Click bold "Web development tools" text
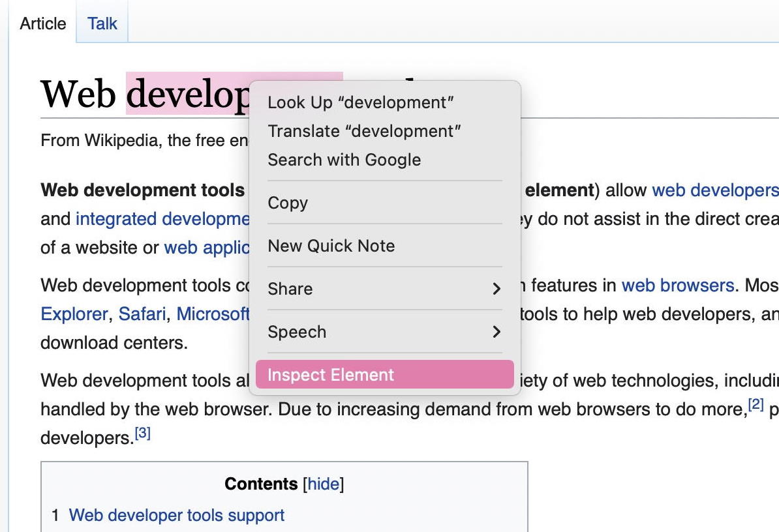The width and height of the screenshot is (779, 532). coord(143,190)
